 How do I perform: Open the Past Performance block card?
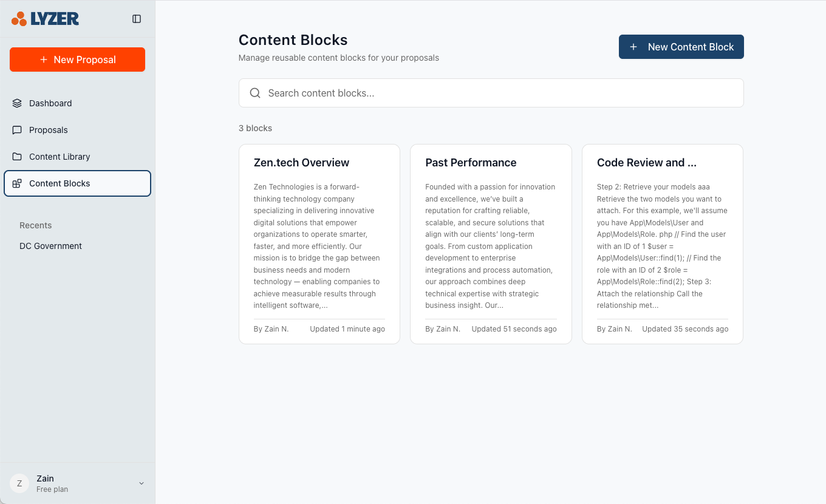[x=491, y=243]
